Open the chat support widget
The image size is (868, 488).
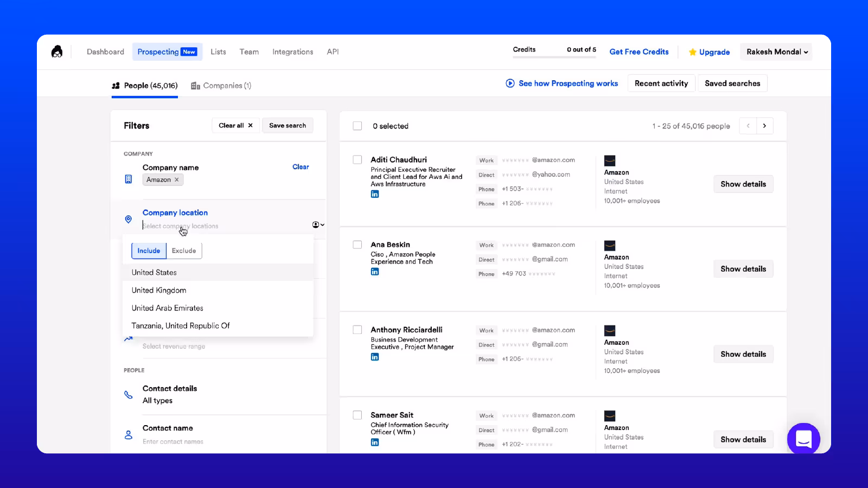tap(803, 439)
